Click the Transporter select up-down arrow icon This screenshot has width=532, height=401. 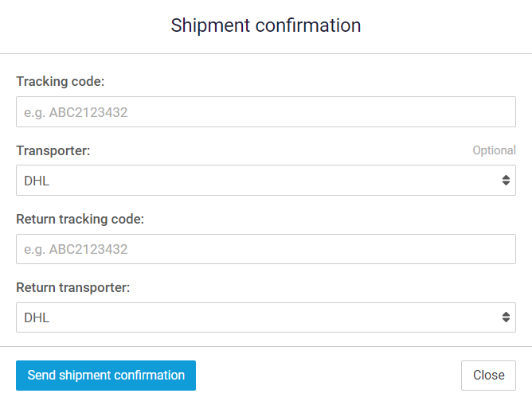point(506,181)
